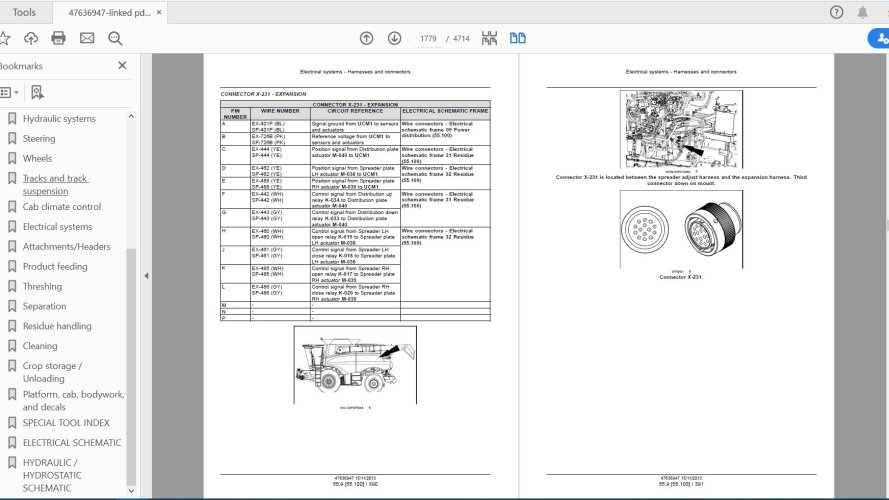
Task: Open the Electrical systems bookmark
Action: tap(57, 226)
